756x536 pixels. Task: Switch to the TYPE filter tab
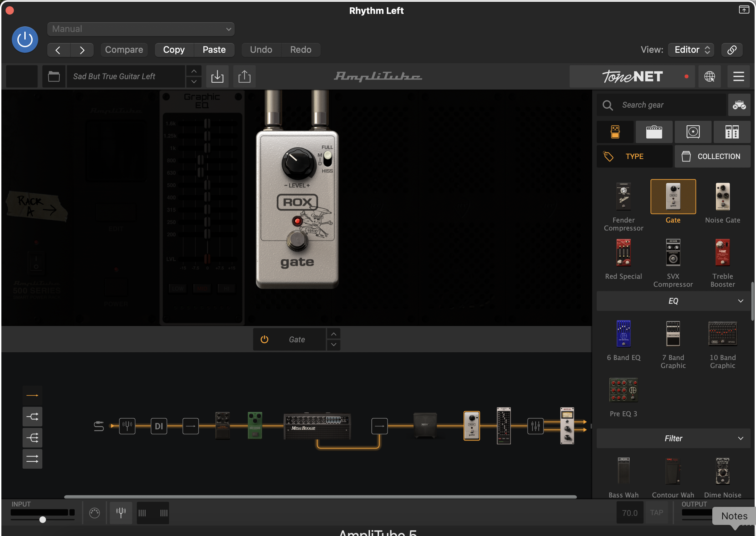click(635, 157)
